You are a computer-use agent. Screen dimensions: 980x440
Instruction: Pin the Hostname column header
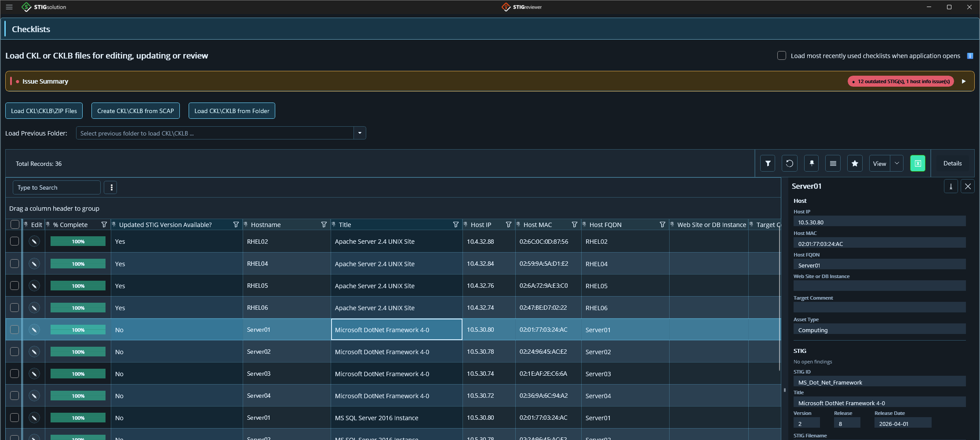pyautogui.click(x=246, y=224)
